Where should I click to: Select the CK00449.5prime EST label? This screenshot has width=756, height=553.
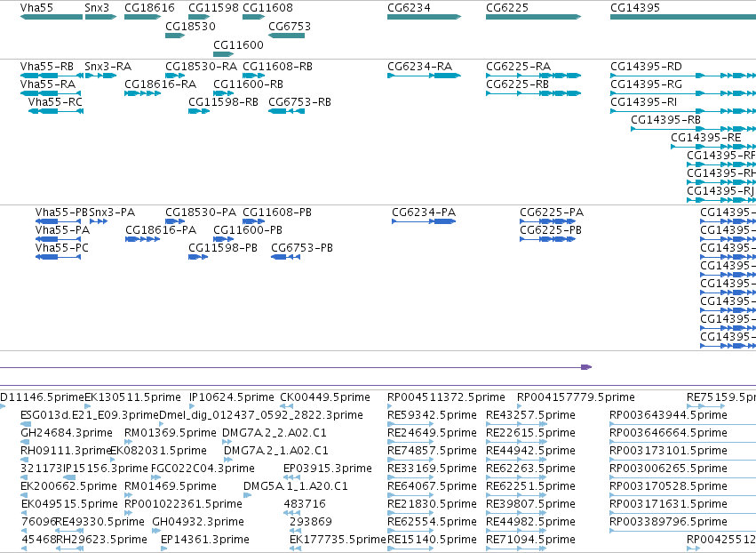(325, 397)
